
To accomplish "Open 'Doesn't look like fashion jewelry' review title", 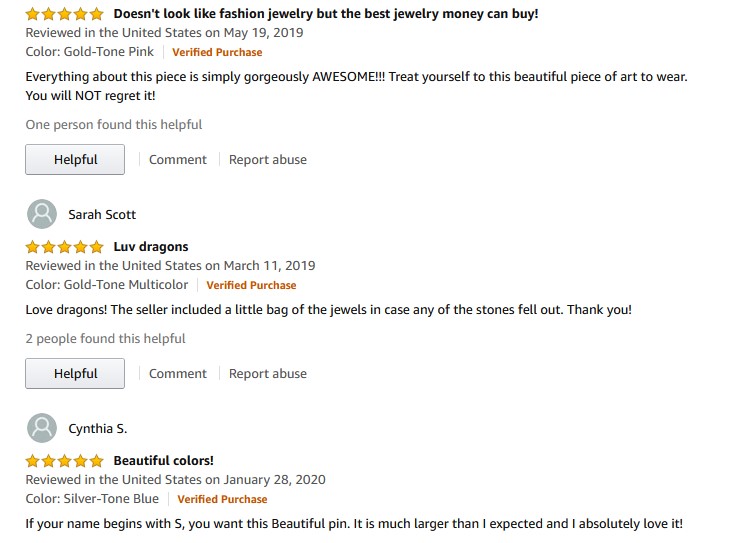I will (325, 15).
